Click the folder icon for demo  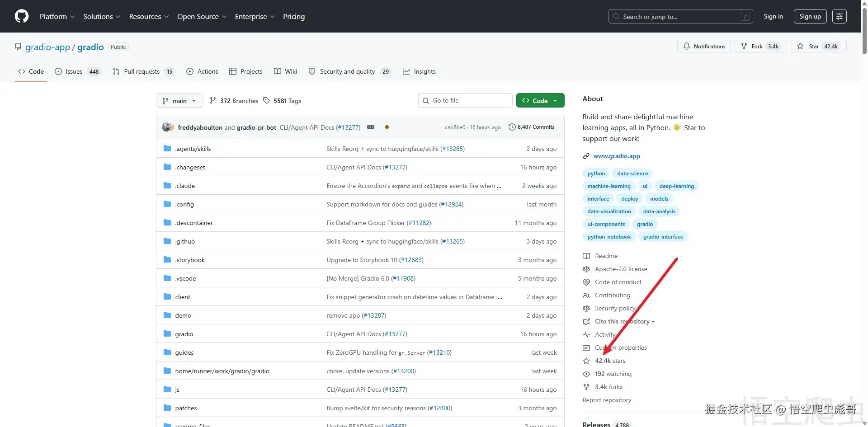point(167,315)
